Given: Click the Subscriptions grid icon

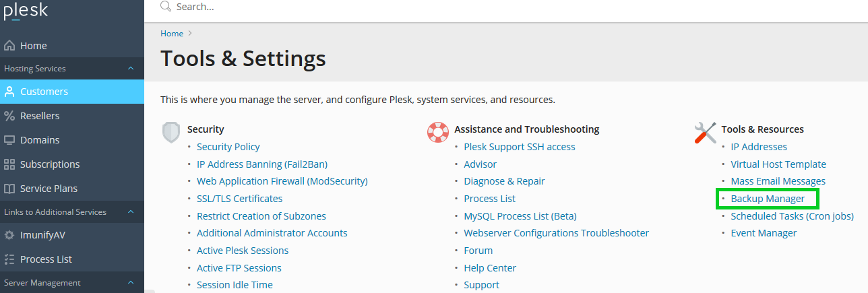Looking at the screenshot, I should pos(9,164).
